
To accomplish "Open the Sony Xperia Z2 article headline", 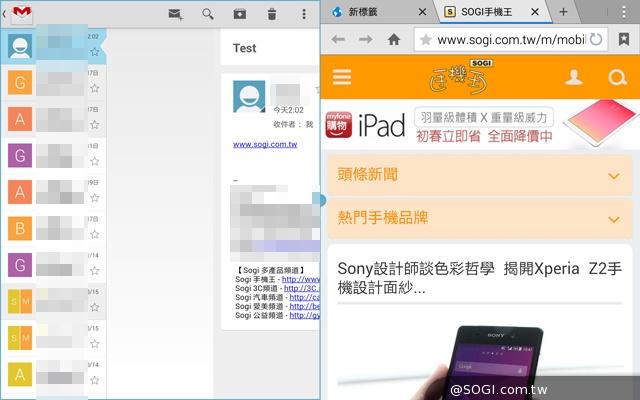I will pyautogui.click(x=480, y=278).
